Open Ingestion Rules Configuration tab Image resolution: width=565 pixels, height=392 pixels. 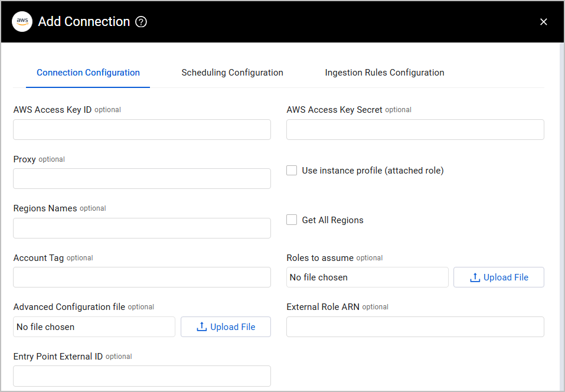(384, 73)
